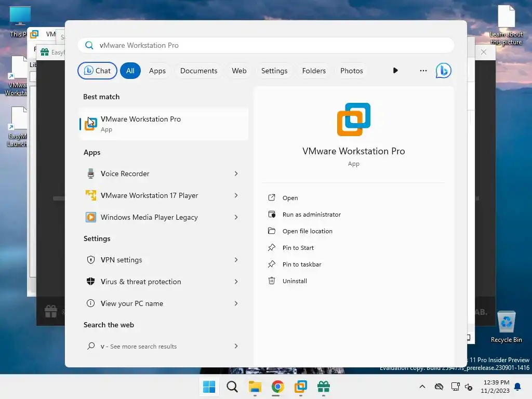Click the muted volume tray icon
Viewport: 532px width, 399px height.
click(469, 387)
